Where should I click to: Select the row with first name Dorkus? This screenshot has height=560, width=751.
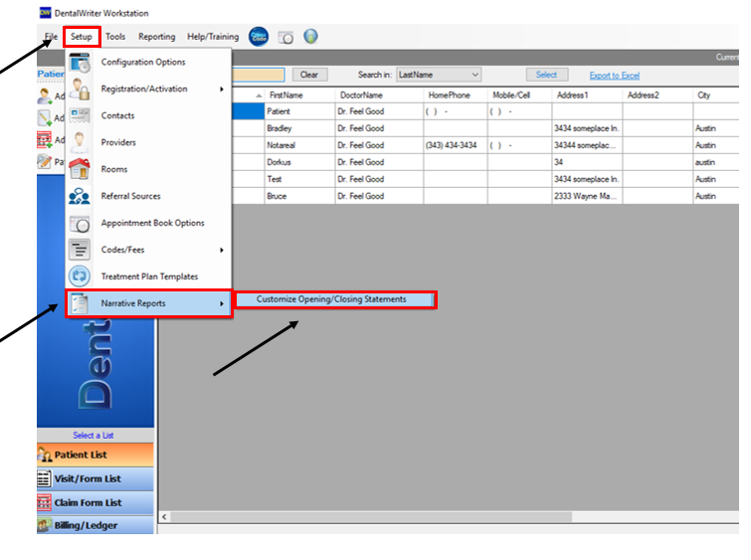[485, 162]
